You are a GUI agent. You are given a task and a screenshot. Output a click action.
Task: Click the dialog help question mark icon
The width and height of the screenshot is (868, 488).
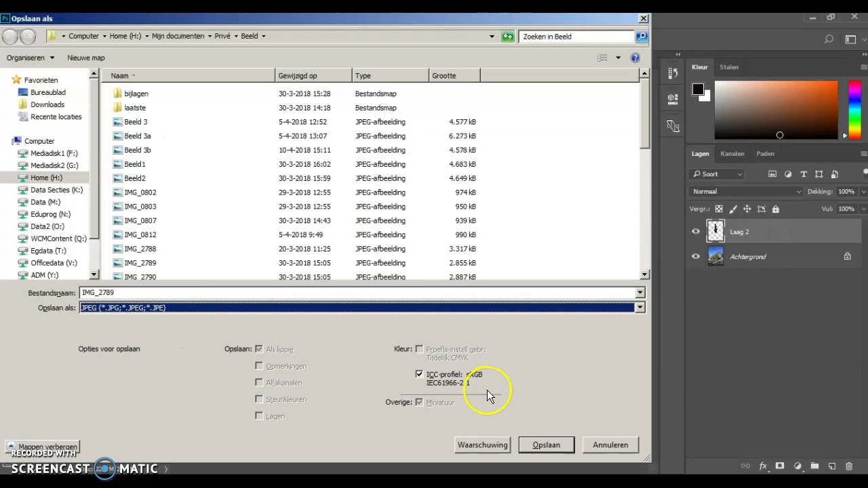(635, 58)
